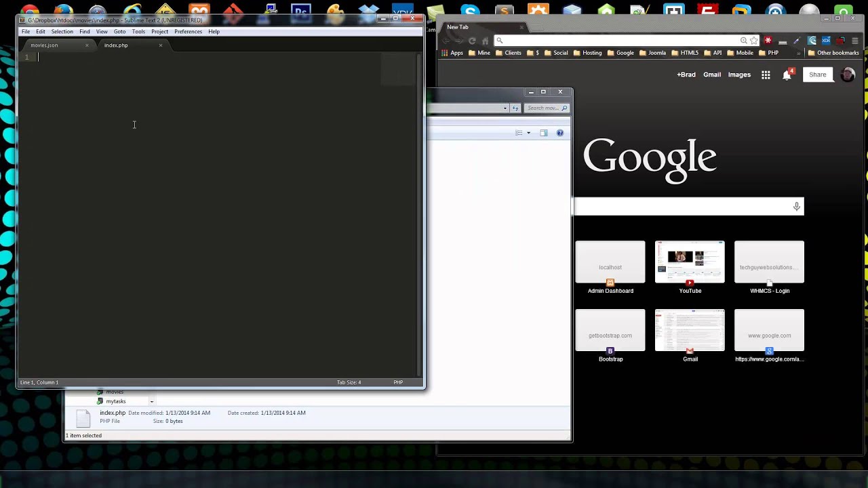Screen dimensions: 868x488
Task: Open Chrome hamburger menu
Action: pyautogui.click(x=854, y=41)
